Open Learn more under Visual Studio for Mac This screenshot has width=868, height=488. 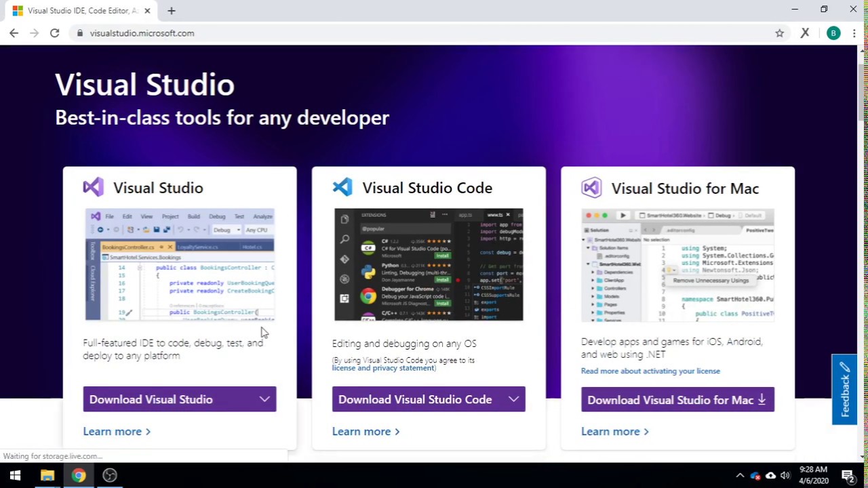614,431
